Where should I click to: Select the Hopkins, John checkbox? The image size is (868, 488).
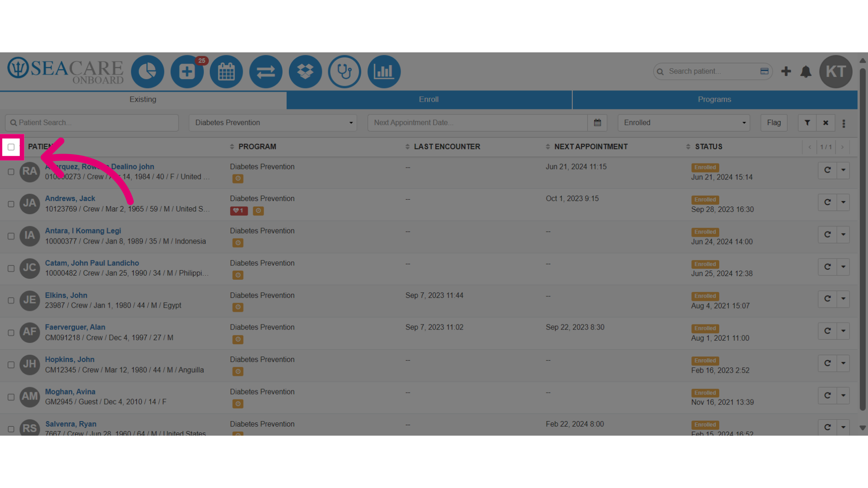11,365
